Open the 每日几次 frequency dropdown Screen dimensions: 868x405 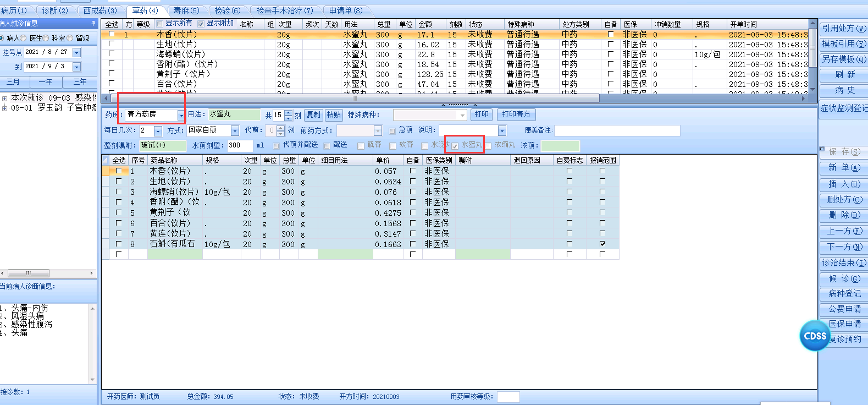158,131
